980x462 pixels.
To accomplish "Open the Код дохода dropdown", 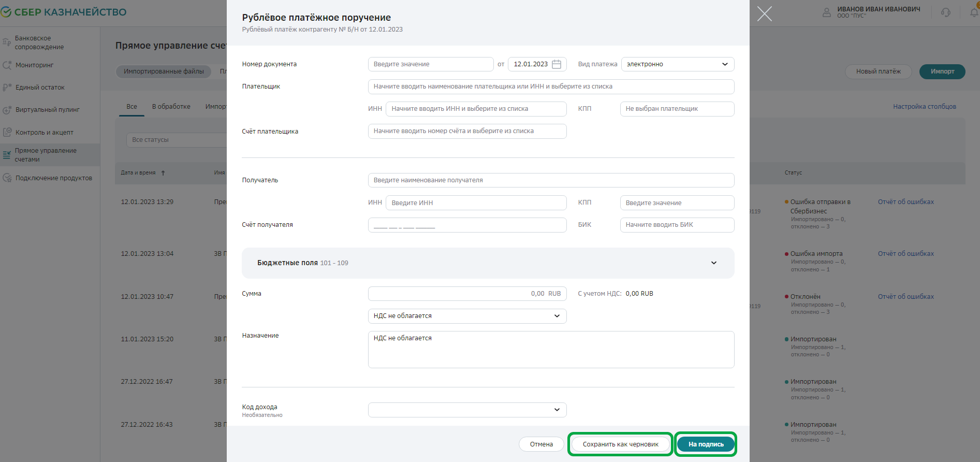I will pyautogui.click(x=467, y=410).
